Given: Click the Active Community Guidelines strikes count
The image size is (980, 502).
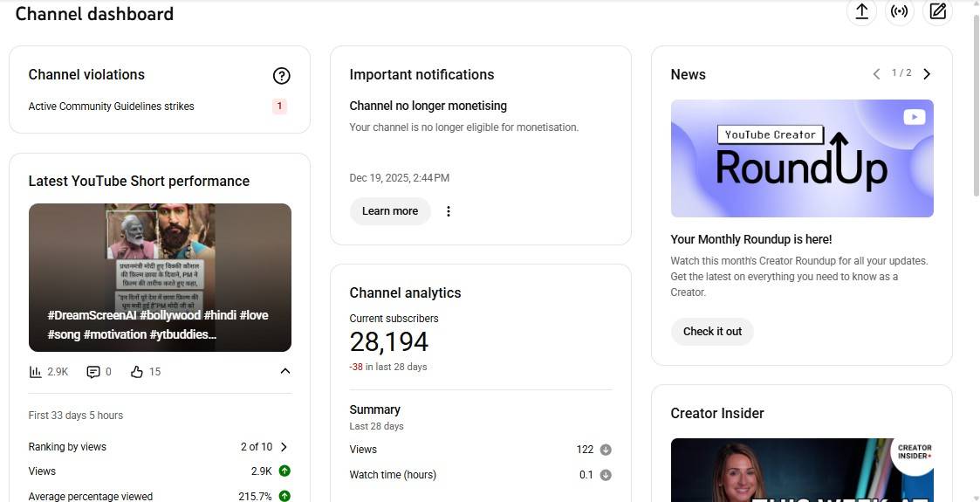Looking at the screenshot, I should 279,107.
